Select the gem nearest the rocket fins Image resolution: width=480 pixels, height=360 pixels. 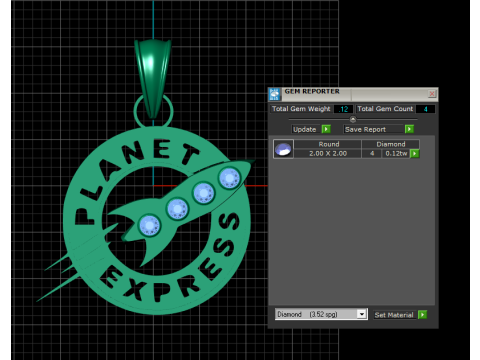click(149, 225)
